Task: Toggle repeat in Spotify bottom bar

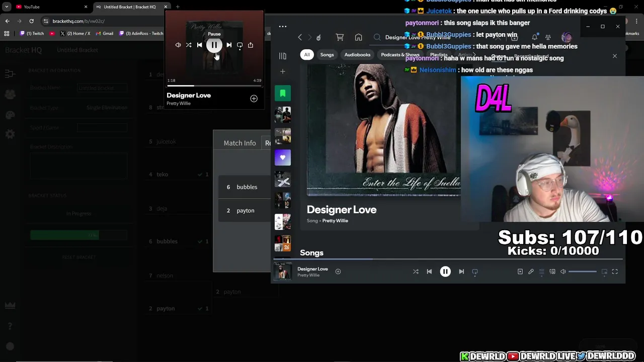Action: [475, 271]
